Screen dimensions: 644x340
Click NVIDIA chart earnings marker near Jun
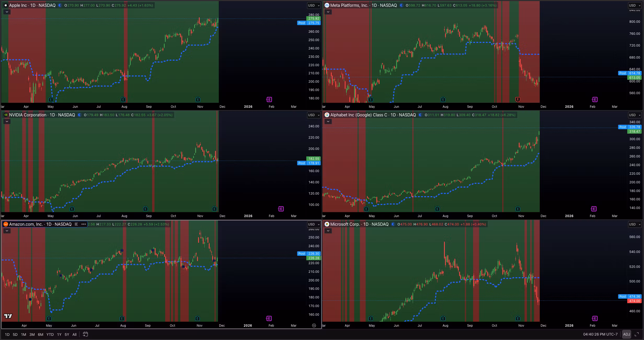tap(72, 209)
